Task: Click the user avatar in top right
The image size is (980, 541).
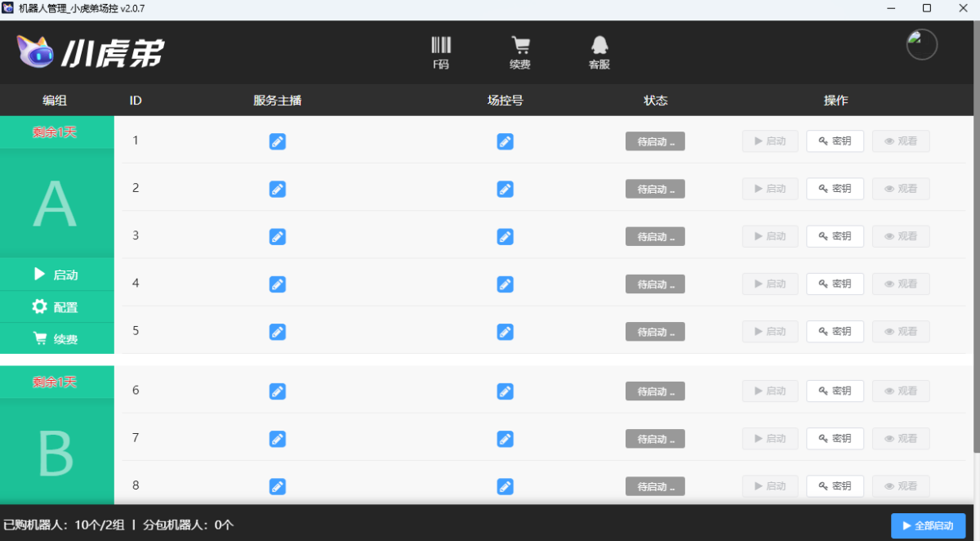Action: [921, 45]
